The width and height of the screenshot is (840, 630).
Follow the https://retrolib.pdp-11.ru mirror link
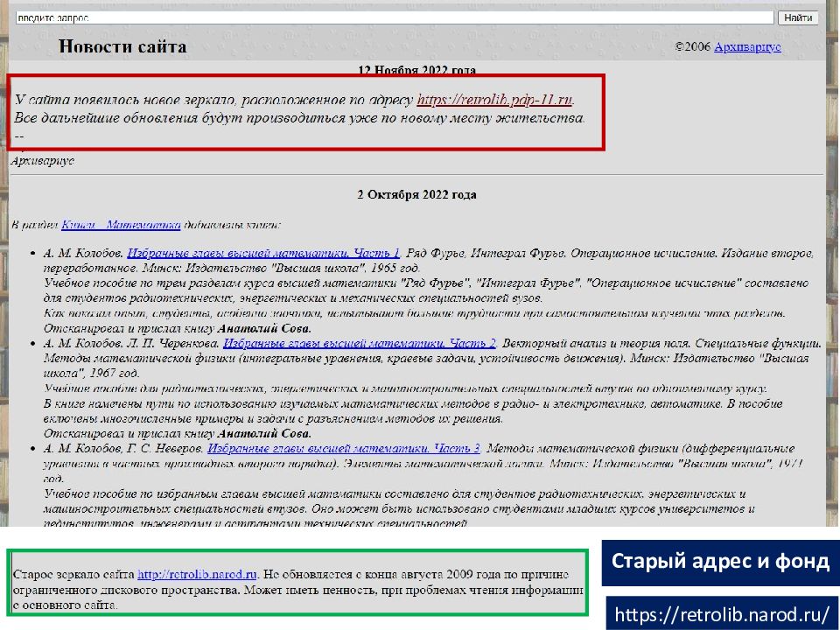(x=493, y=100)
